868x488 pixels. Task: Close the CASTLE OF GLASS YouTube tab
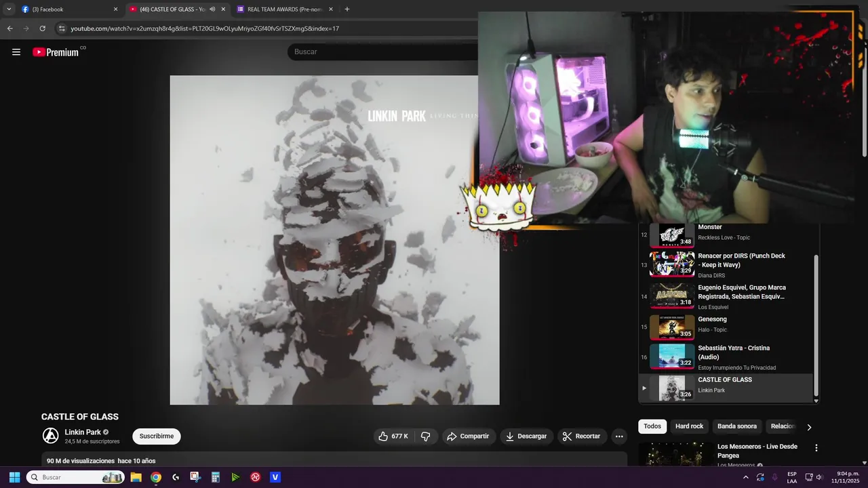(x=223, y=9)
